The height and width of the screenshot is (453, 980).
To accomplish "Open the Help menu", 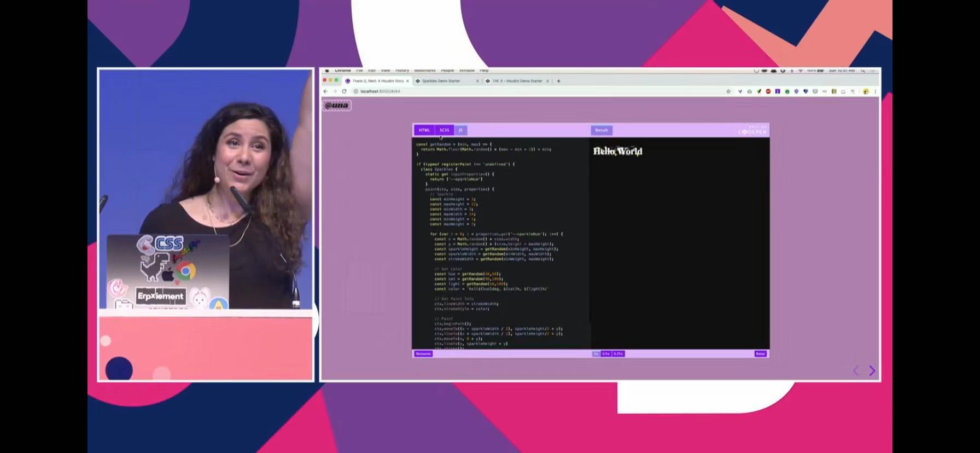I will [484, 71].
